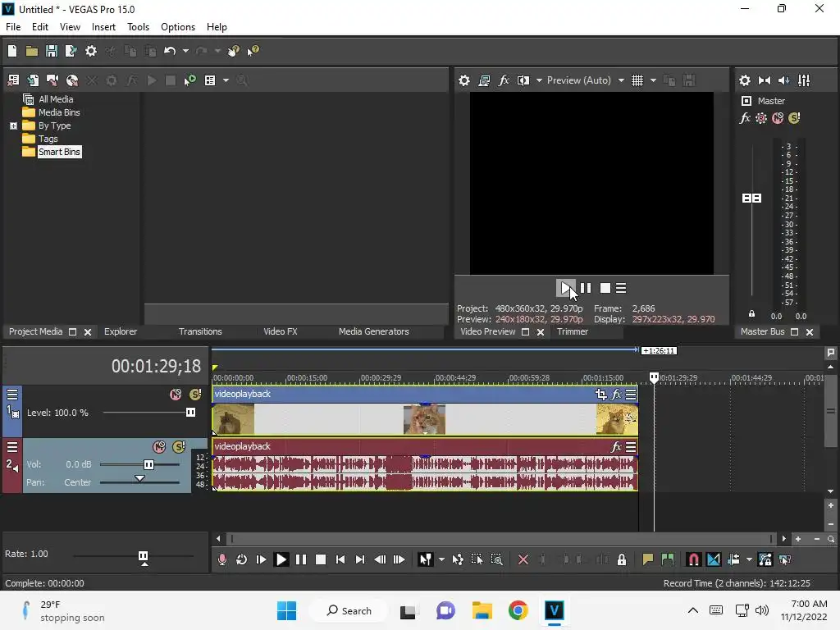Select the Smart Bins folder
The width and height of the screenshot is (840, 630).
(x=59, y=152)
